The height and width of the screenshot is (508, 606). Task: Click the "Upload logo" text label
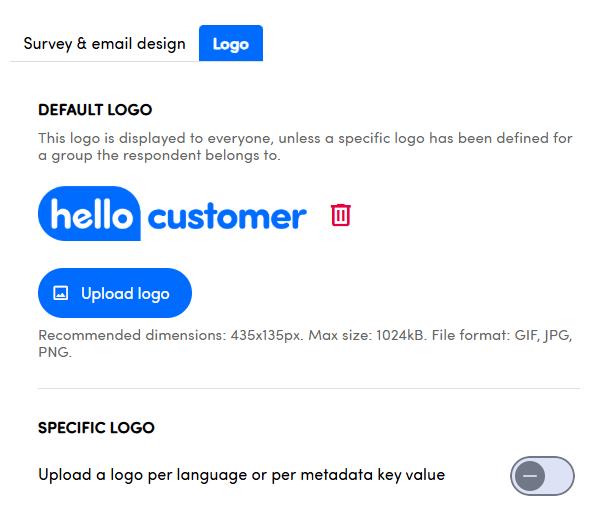coord(125,294)
